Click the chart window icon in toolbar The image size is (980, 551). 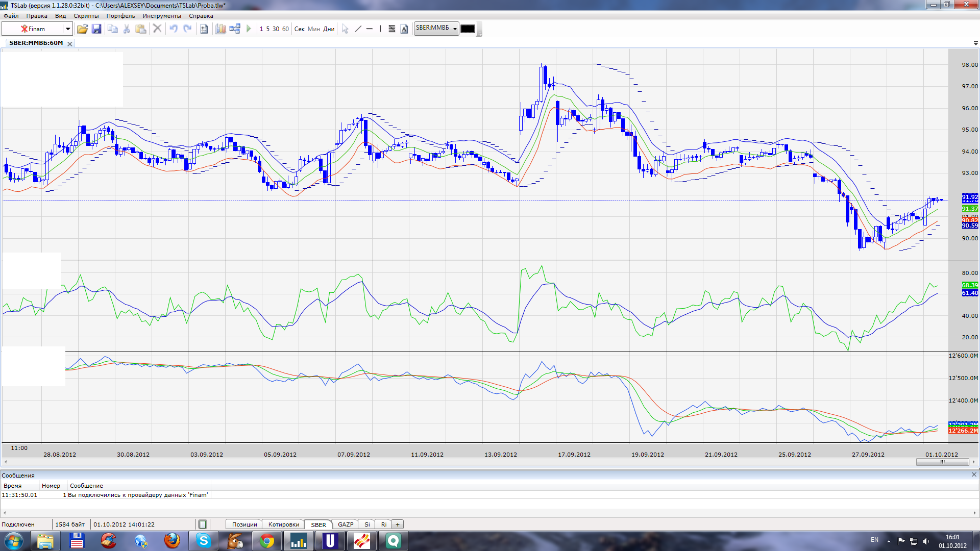tap(220, 29)
